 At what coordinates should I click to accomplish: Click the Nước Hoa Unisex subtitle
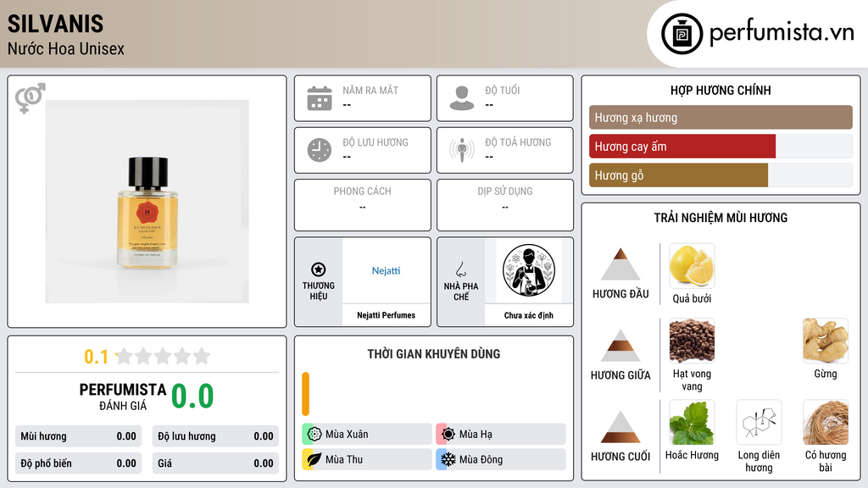[66, 49]
